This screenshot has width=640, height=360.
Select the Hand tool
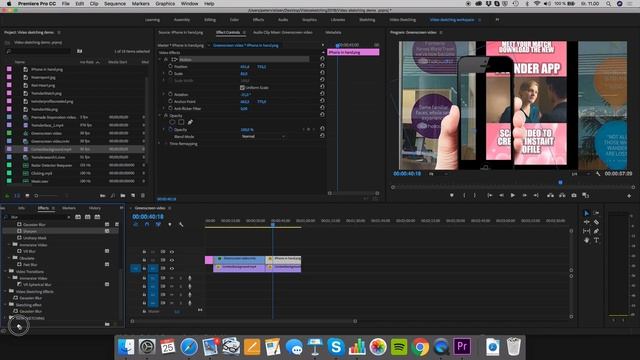click(x=587, y=240)
